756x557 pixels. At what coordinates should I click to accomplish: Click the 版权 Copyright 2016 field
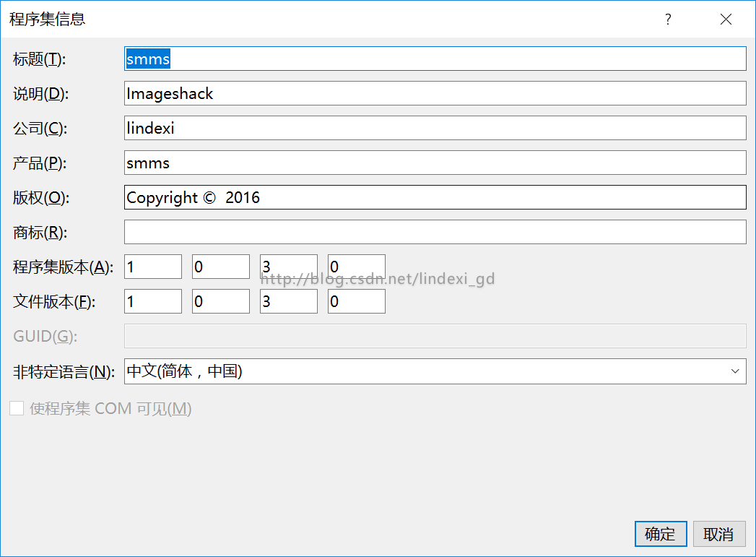(x=435, y=197)
